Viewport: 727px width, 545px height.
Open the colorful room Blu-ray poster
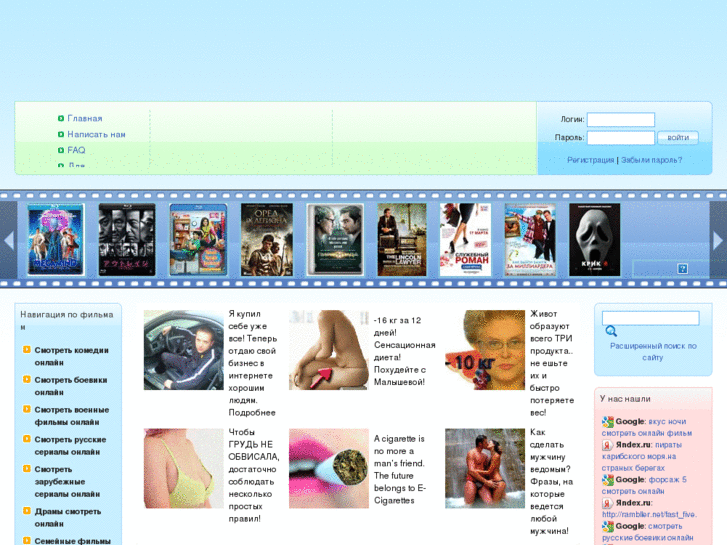(198, 239)
